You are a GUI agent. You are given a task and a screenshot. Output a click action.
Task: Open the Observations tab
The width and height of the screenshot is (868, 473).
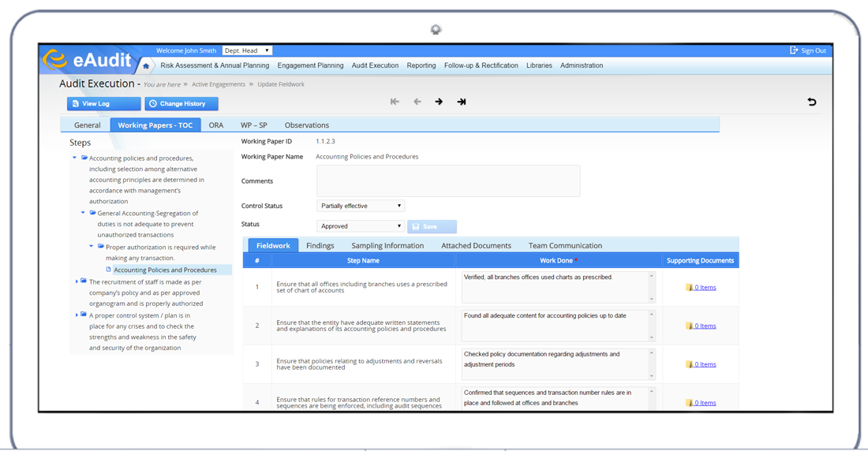[306, 125]
